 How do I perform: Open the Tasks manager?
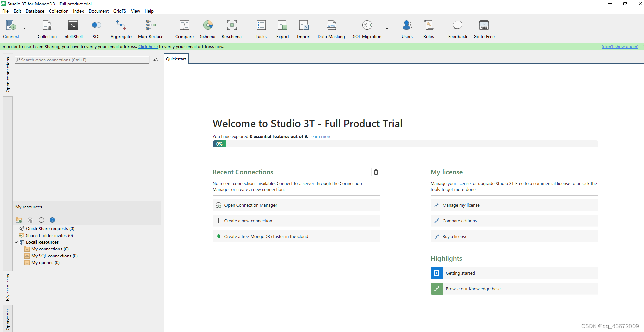(261, 29)
